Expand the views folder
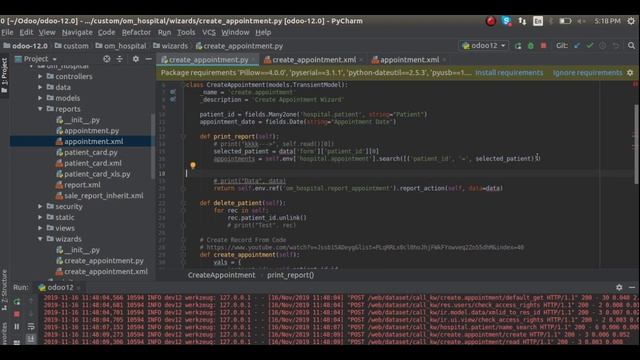Screen dimensions: 640x360 40,228
